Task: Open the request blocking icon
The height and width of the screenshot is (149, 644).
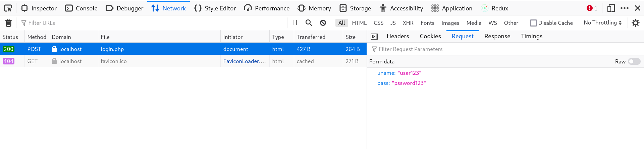Action: tap(323, 23)
